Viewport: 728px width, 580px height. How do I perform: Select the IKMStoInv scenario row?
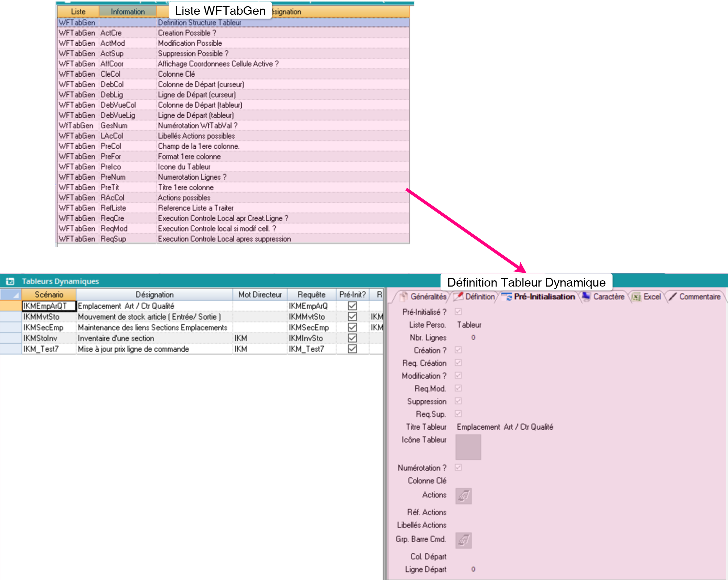41,338
